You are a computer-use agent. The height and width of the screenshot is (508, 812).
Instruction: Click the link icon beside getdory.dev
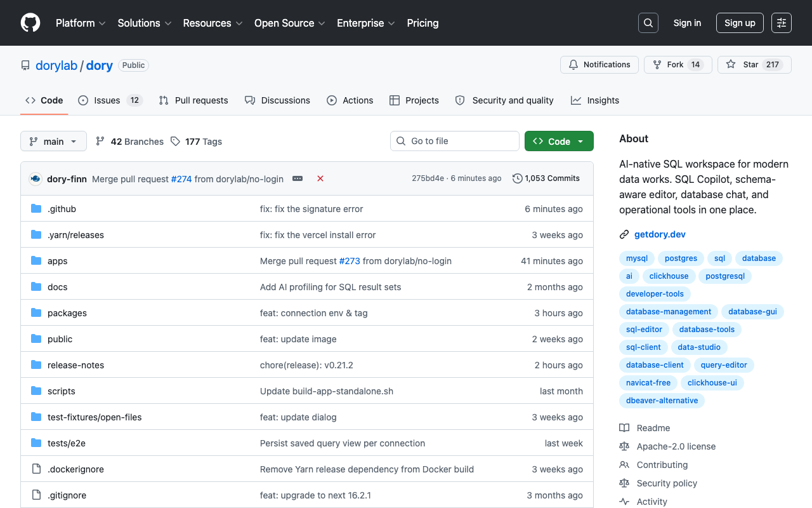click(624, 234)
